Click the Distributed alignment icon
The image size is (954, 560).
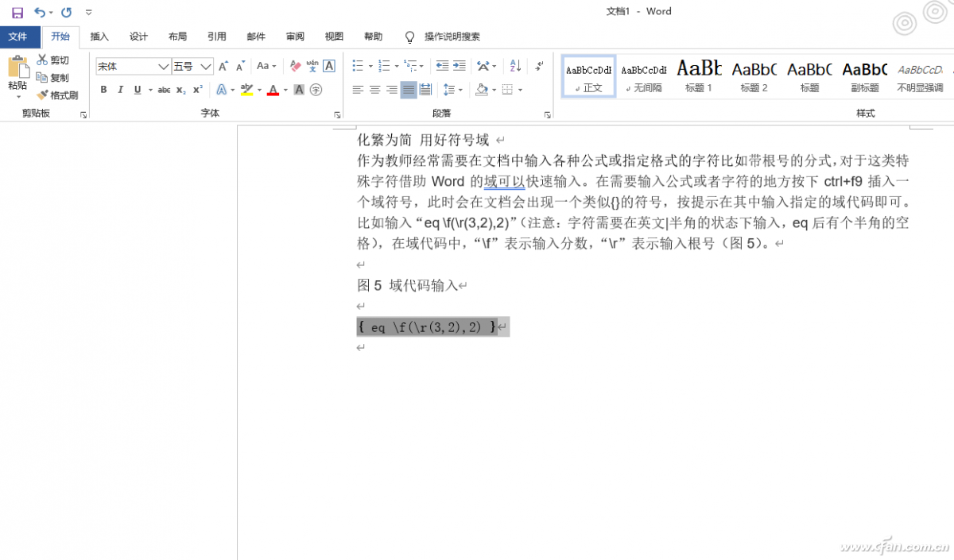(425, 90)
